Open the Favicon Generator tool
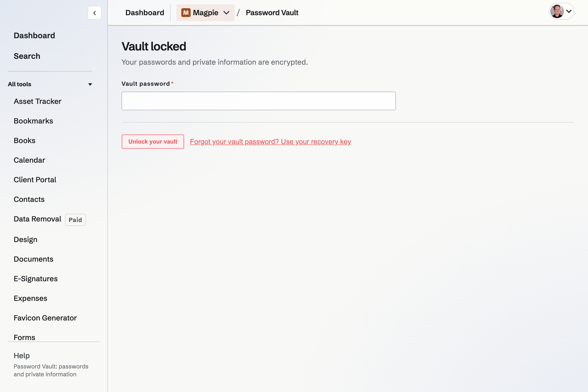This screenshot has height=392, width=588. coord(45,318)
